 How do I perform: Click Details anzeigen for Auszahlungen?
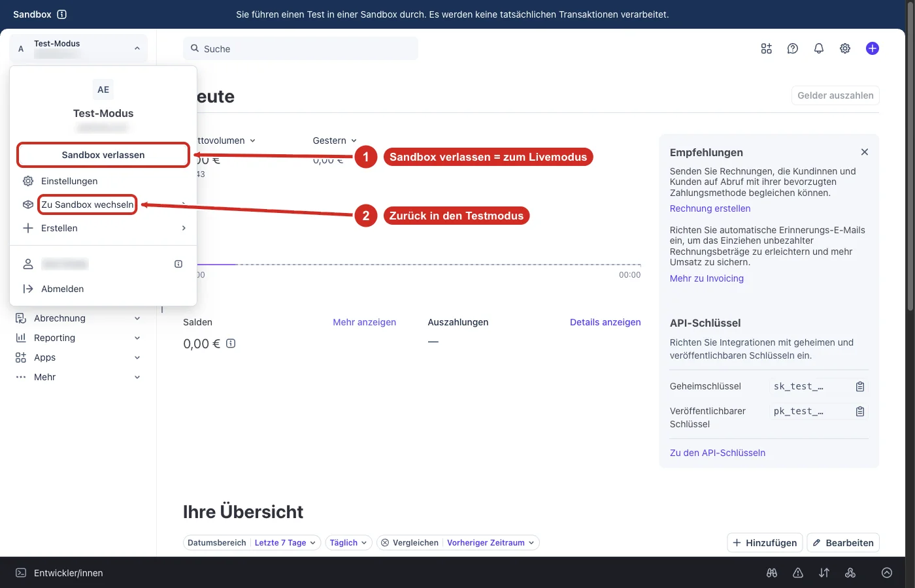click(605, 322)
